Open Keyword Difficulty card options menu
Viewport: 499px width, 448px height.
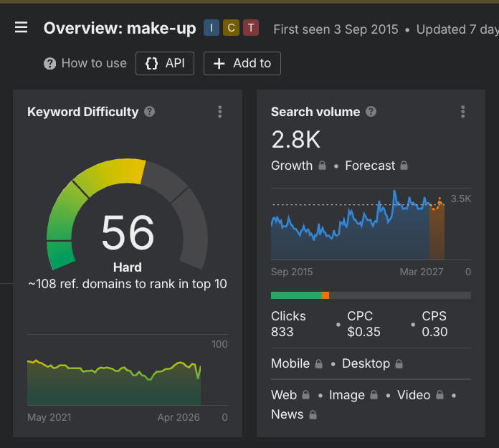[219, 112]
